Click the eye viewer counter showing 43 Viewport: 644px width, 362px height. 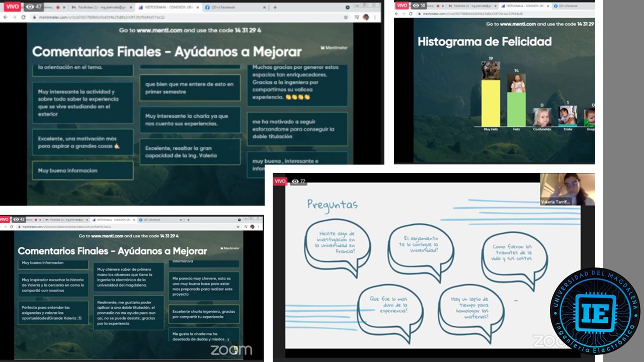click(19, 219)
